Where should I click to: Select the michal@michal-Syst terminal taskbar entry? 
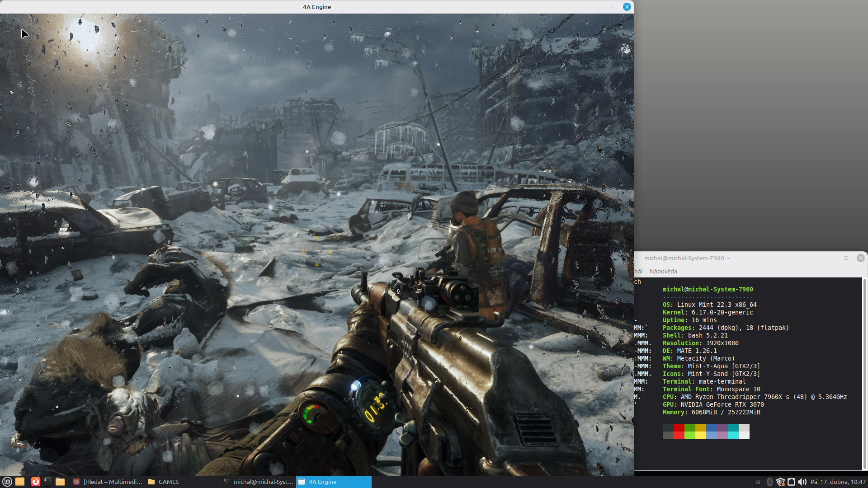pyautogui.click(x=259, y=482)
